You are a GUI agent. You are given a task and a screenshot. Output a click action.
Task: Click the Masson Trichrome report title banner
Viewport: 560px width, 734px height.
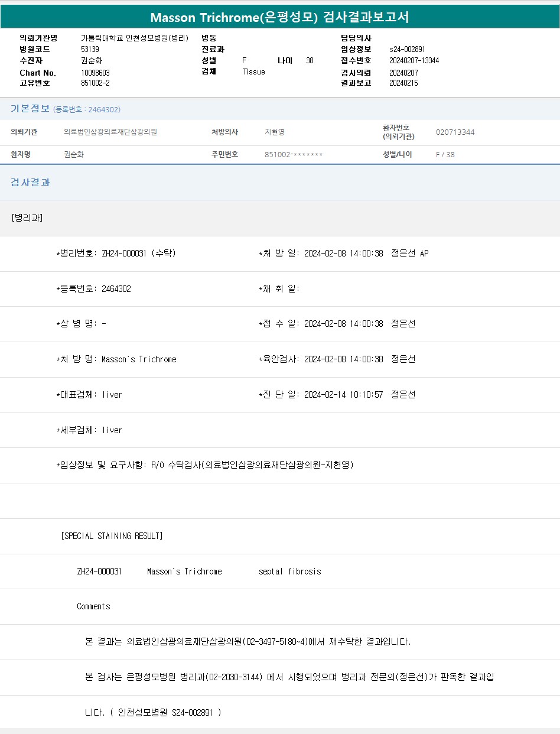coord(279,17)
